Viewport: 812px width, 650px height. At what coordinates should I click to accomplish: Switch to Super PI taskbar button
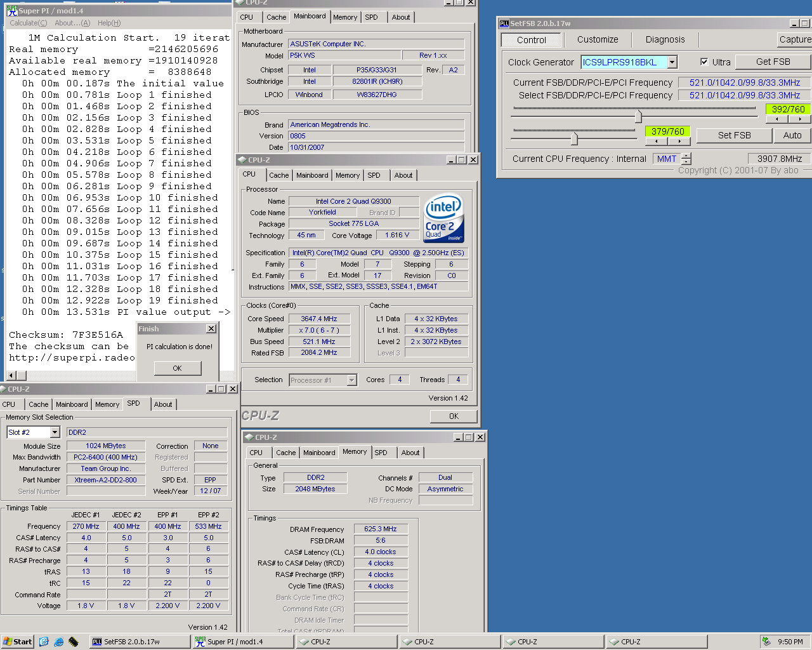coord(242,642)
